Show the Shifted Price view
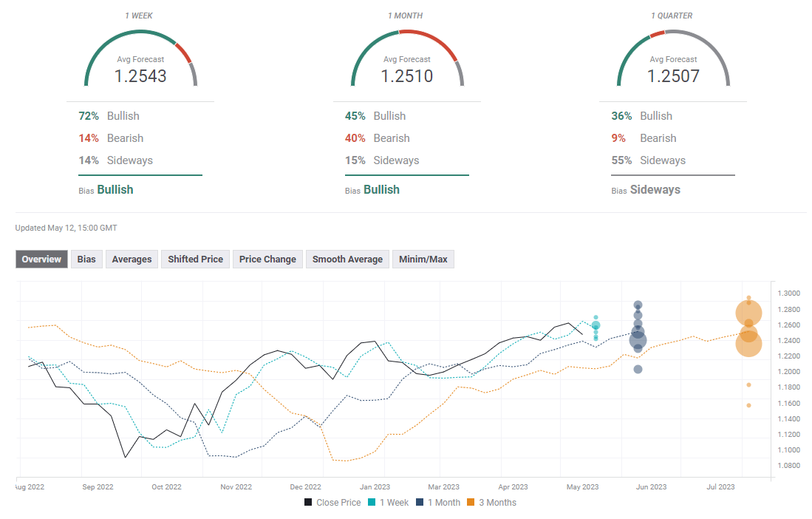812x519 pixels. click(x=195, y=259)
